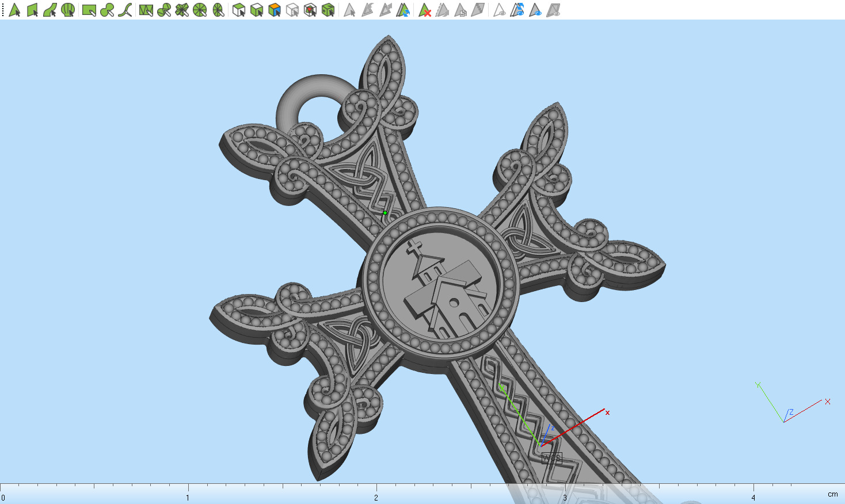This screenshot has width=845, height=504.
Task: Pick the rectangular triangle-mesh marking brush
Action: click(x=146, y=10)
